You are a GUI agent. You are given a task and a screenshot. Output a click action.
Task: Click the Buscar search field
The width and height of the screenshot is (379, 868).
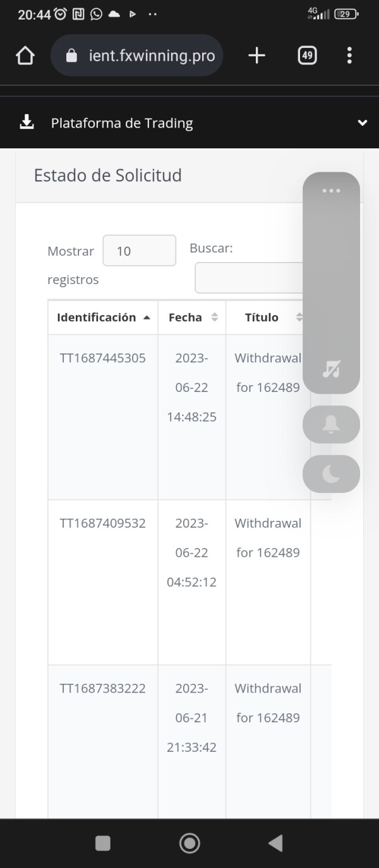coord(250,278)
